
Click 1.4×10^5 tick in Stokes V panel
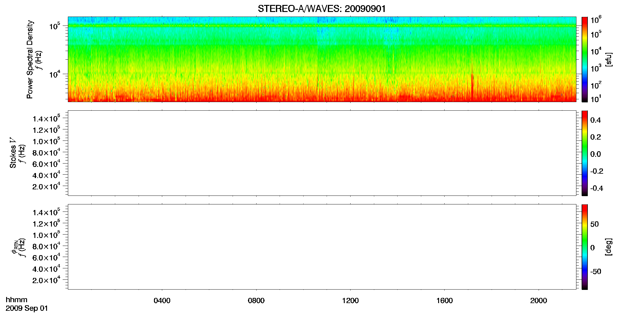point(46,119)
